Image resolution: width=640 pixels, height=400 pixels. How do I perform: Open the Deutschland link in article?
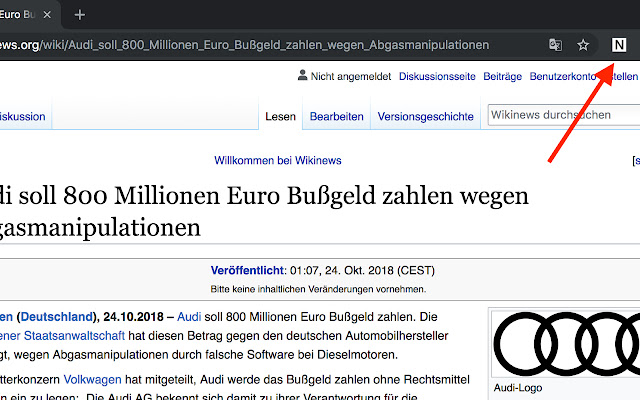(57, 317)
